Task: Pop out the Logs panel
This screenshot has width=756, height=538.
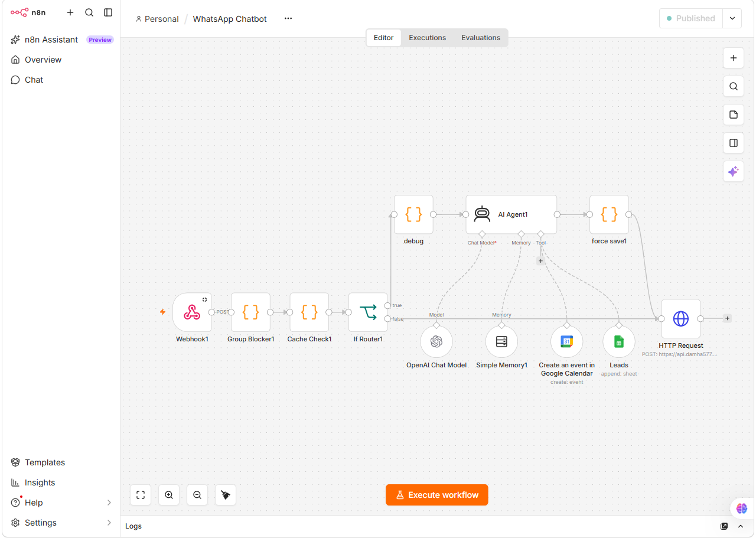Action: point(724,526)
